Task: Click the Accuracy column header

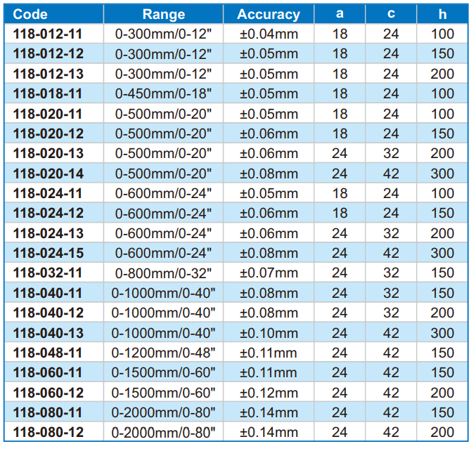Action: coord(269,14)
